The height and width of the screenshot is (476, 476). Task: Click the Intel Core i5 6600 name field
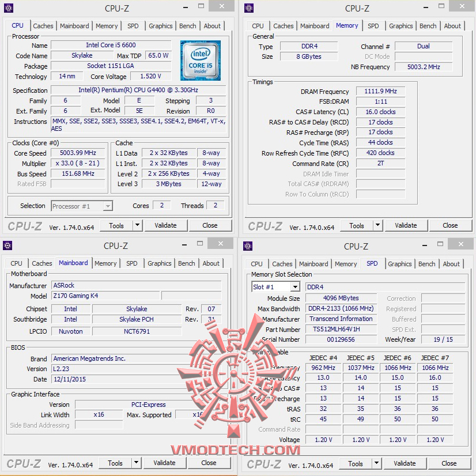(111, 45)
